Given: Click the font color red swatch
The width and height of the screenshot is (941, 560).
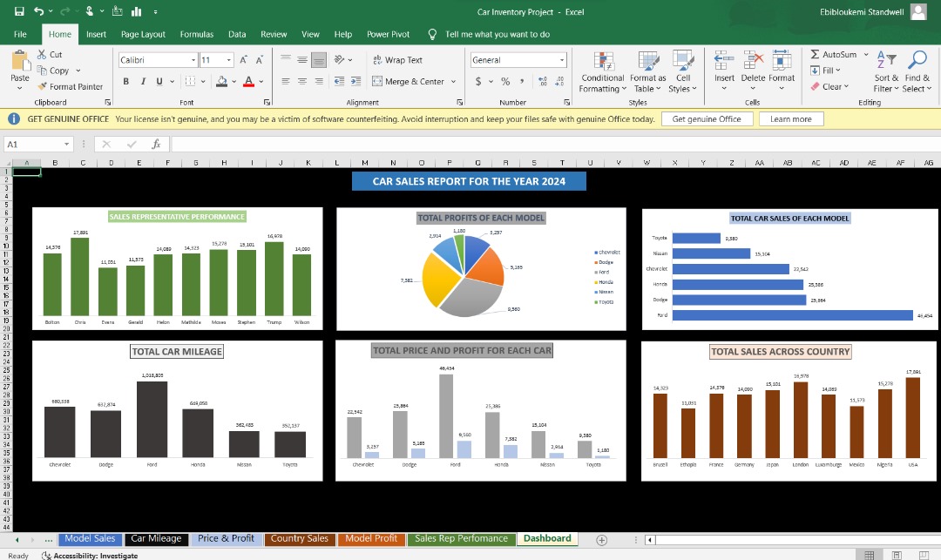Looking at the screenshot, I should pos(247,81).
